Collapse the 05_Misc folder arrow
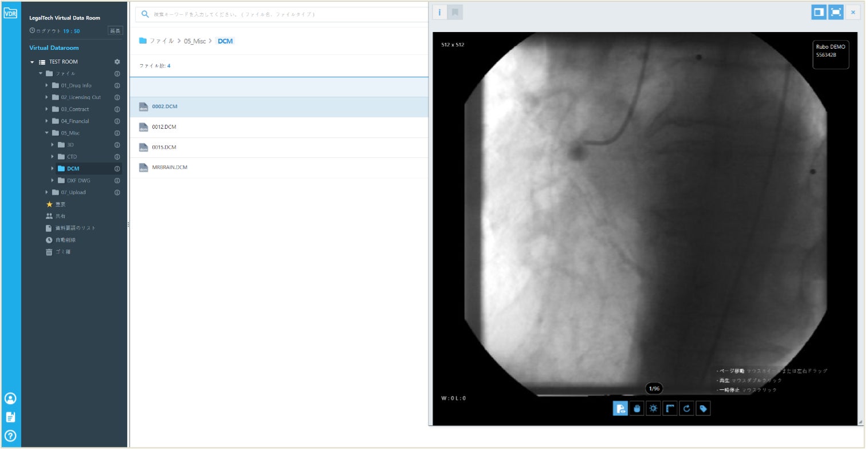The image size is (868, 451). pyautogui.click(x=47, y=133)
